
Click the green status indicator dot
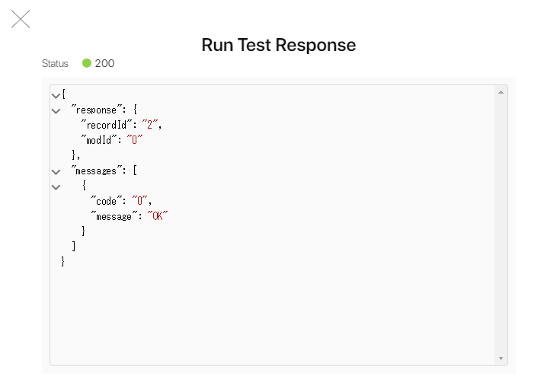(x=86, y=63)
